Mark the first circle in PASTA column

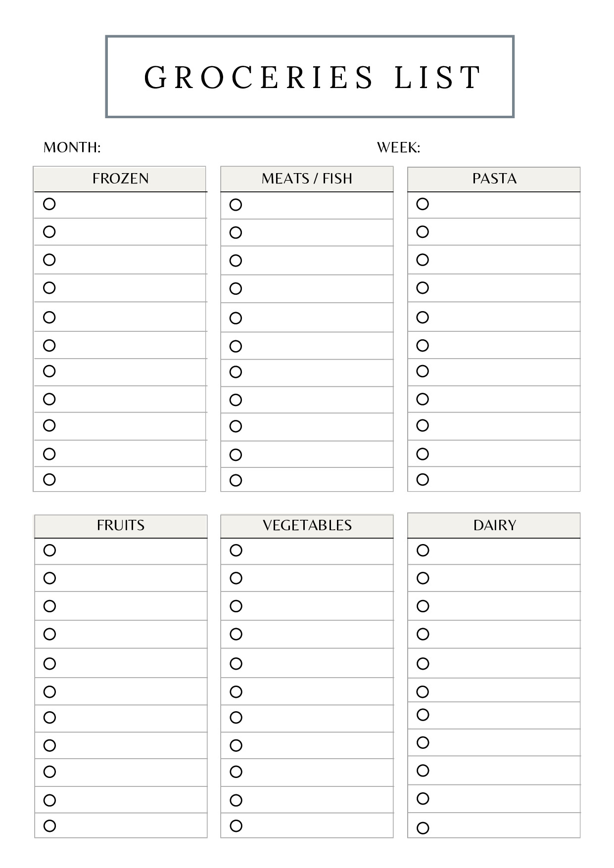[423, 204]
